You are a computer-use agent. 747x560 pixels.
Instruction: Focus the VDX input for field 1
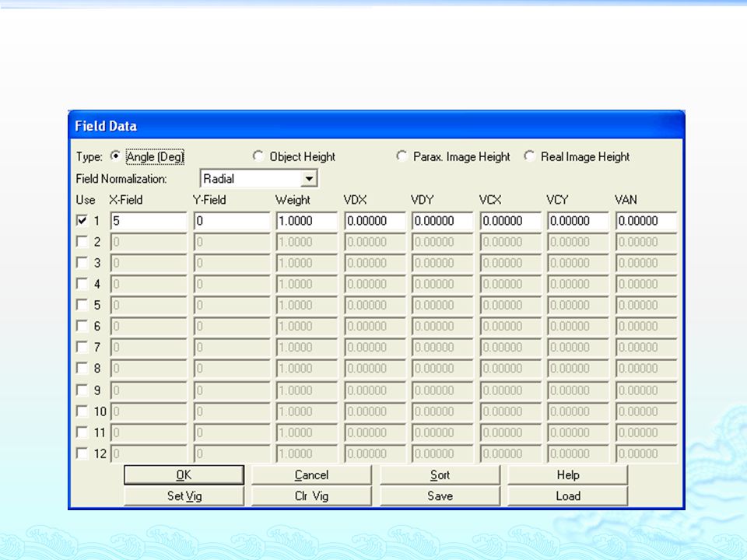pos(375,221)
